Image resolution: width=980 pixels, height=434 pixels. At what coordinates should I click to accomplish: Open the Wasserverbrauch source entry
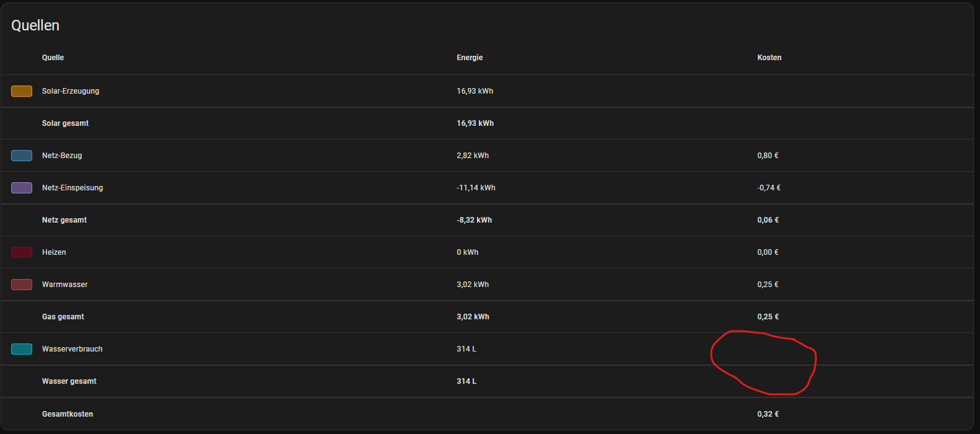72,349
